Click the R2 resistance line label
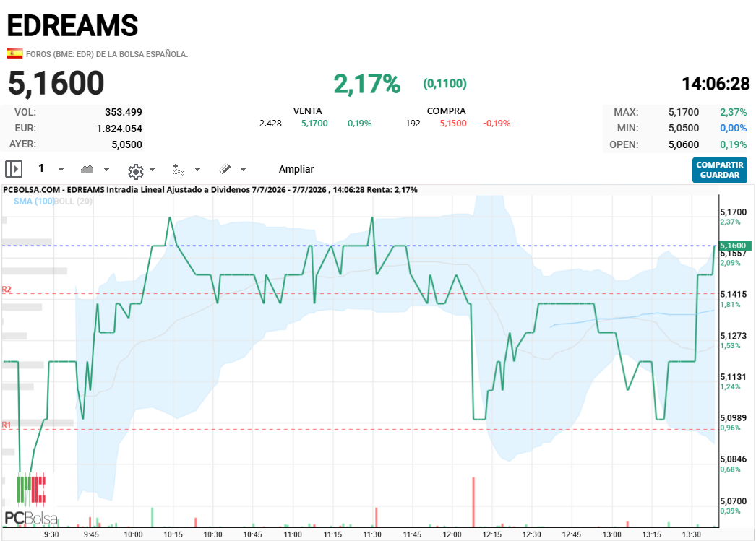Viewport: 756px width, 541px height. point(7,289)
